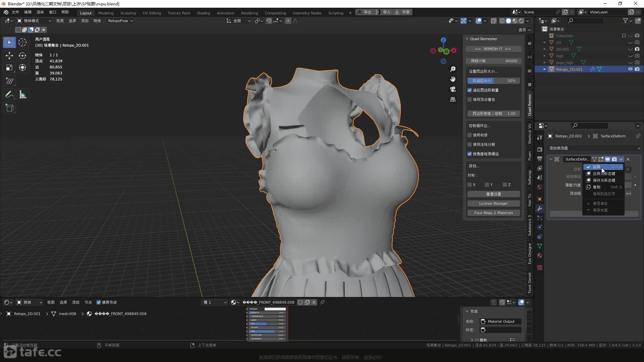
Task: Select the Transform tool
Action: point(22,68)
